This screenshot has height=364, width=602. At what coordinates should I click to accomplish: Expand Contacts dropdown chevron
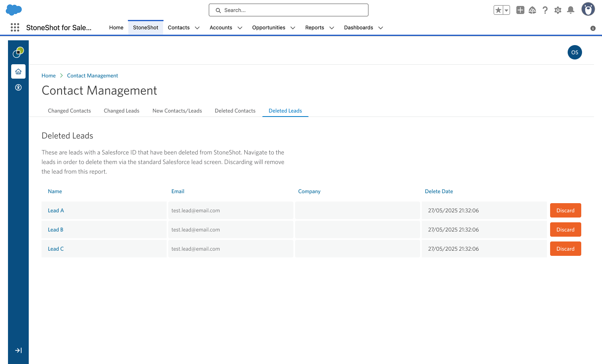pos(197,28)
